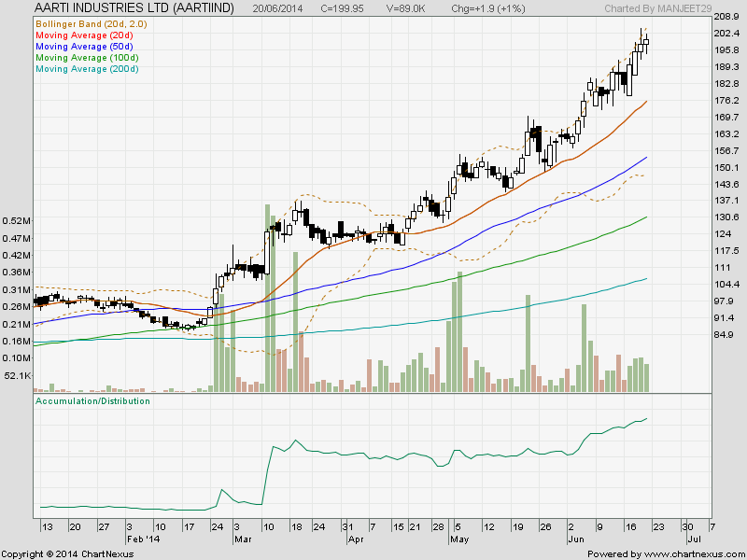Click the 137.1 price axis label
747x560 pixels.
726,201
